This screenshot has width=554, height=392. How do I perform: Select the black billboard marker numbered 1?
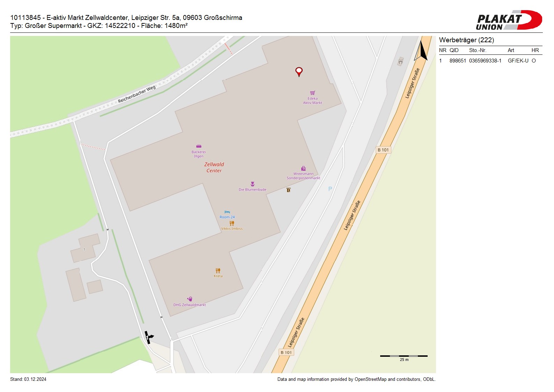[149, 337]
